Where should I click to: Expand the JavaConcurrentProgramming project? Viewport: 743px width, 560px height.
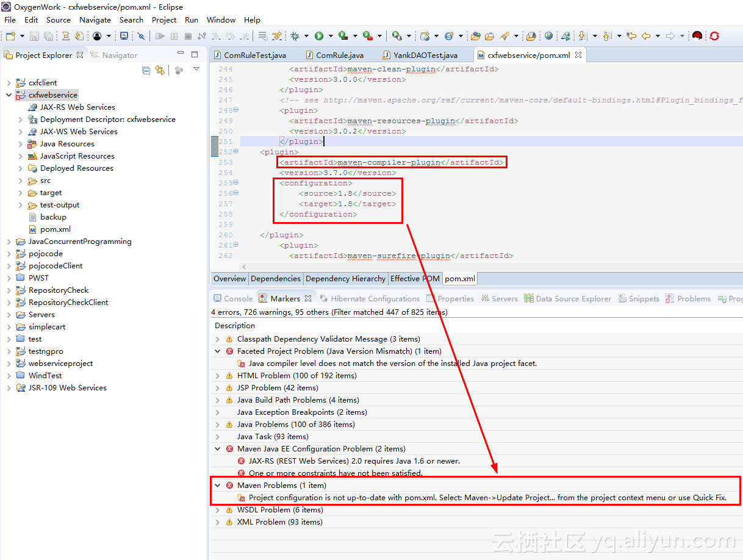(x=9, y=242)
